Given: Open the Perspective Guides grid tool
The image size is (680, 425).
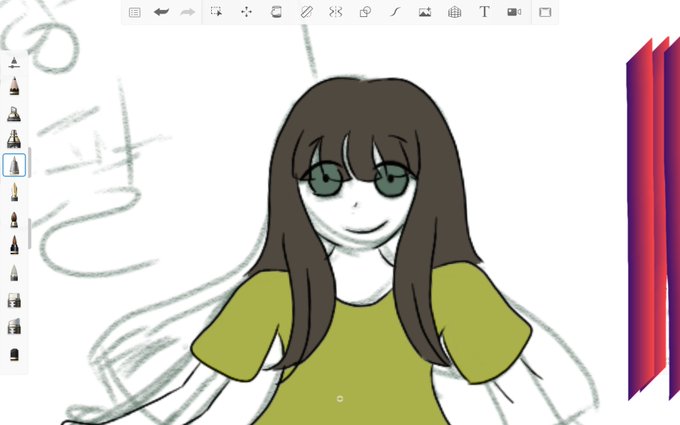Looking at the screenshot, I should (454, 12).
